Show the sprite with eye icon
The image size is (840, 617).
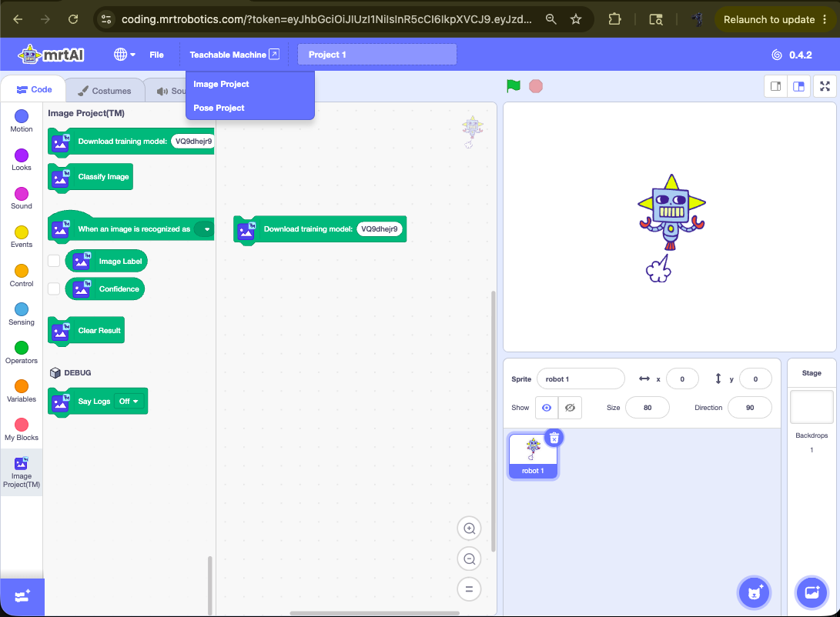click(x=547, y=408)
